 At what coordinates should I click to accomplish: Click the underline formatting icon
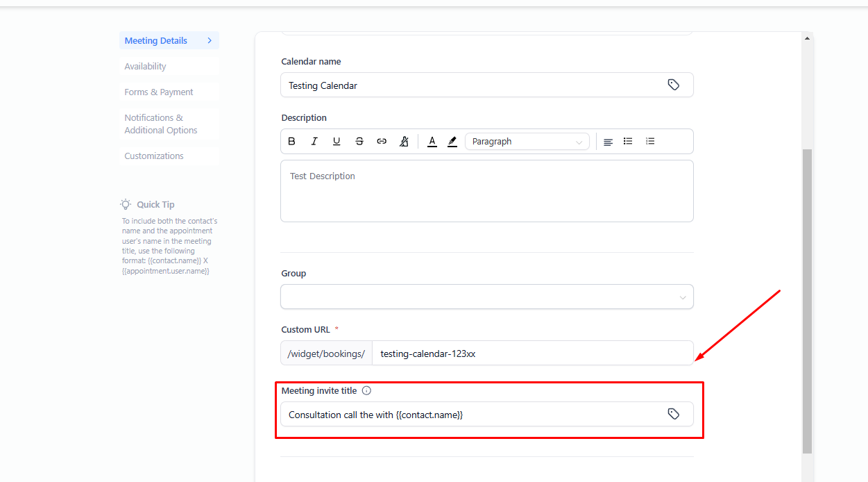click(337, 142)
